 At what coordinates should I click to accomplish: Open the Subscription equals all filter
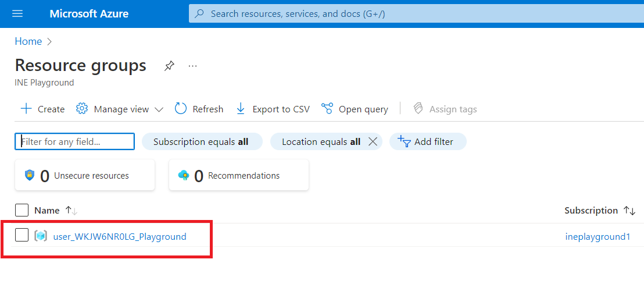tap(201, 142)
